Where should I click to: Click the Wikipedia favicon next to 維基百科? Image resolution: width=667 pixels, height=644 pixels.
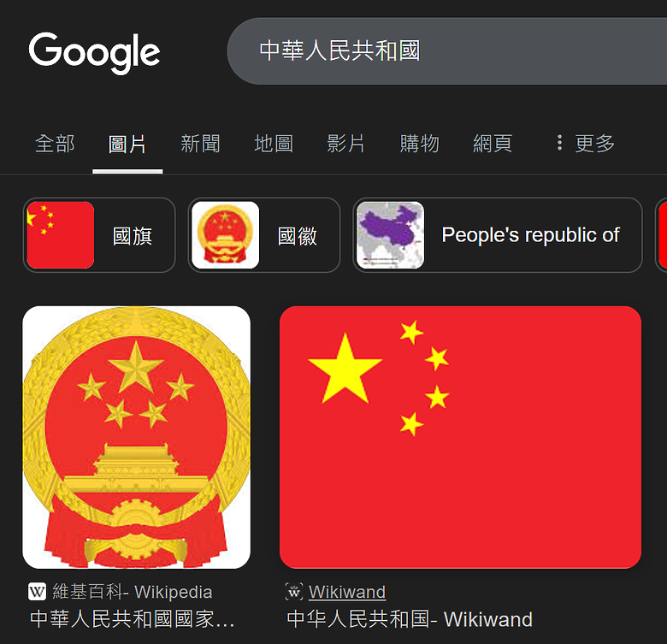(x=37, y=592)
